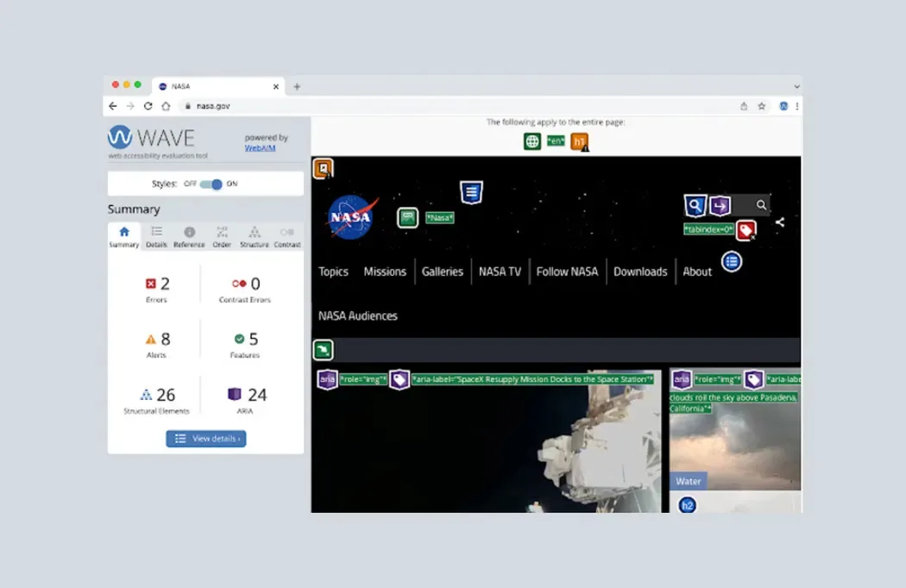Switch to the Details tab
This screenshot has height=588, width=906.
pyautogui.click(x=156, y=237)
